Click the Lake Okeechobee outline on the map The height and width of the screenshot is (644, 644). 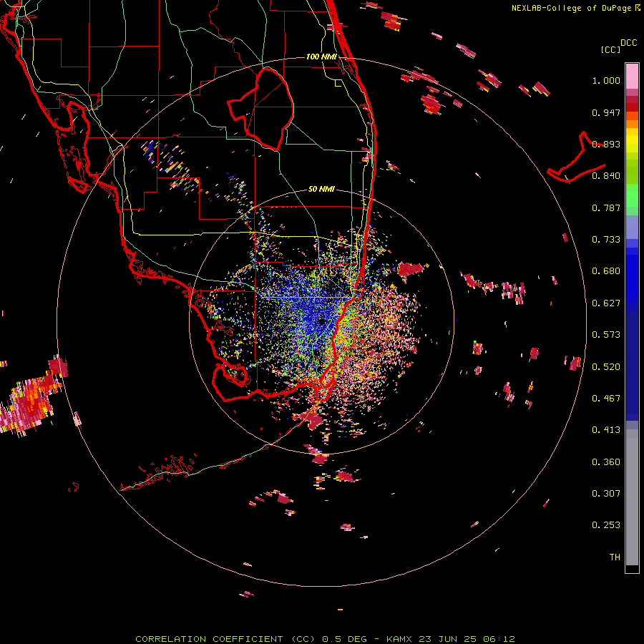point(261,109)
